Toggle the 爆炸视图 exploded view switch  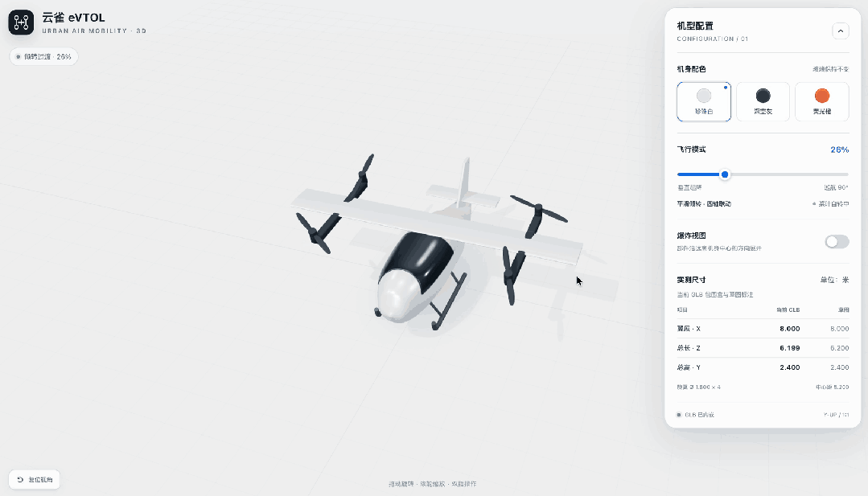pos(837,242)
